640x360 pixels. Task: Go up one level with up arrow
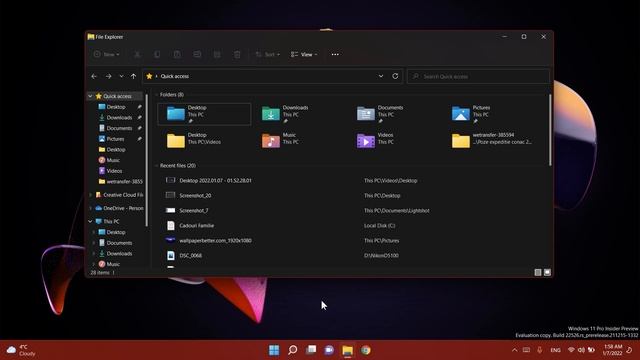coord(133,76)
